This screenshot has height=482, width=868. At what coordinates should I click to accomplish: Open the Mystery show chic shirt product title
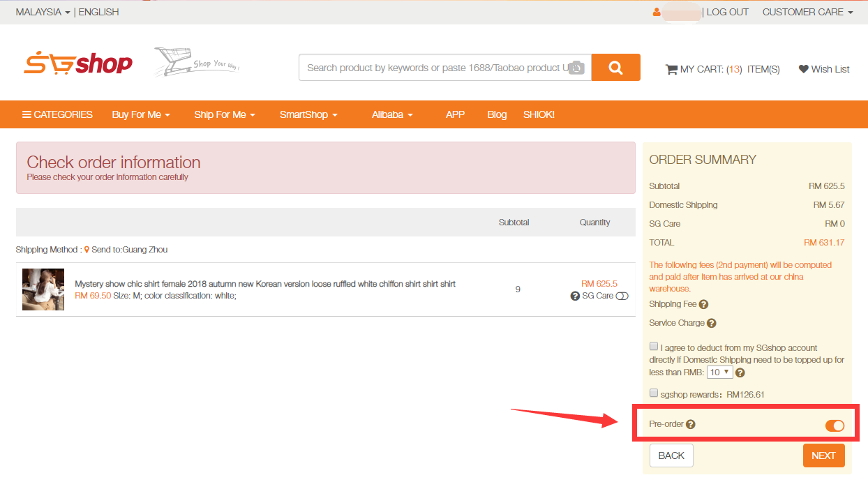point(265,284)
